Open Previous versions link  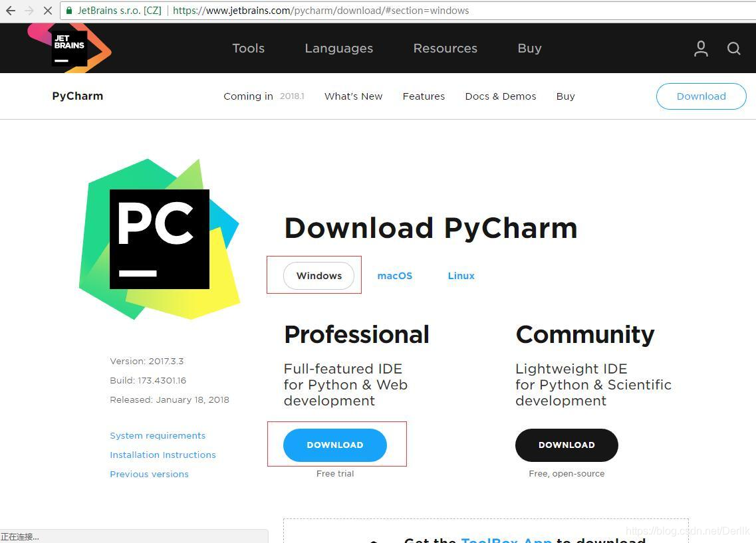click(x=150, y=474)
